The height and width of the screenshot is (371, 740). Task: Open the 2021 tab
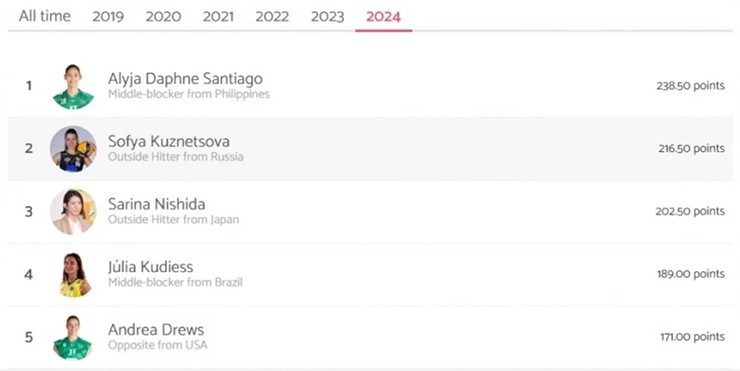218,17
